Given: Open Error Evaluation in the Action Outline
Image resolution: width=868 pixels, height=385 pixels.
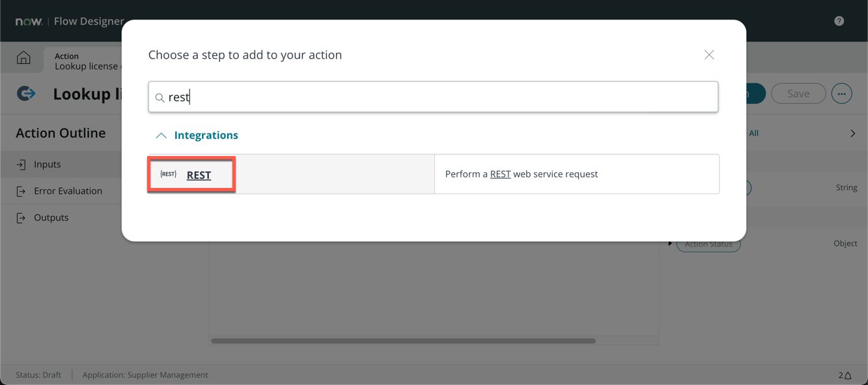Looking at the screenshot, I should 68,191.
